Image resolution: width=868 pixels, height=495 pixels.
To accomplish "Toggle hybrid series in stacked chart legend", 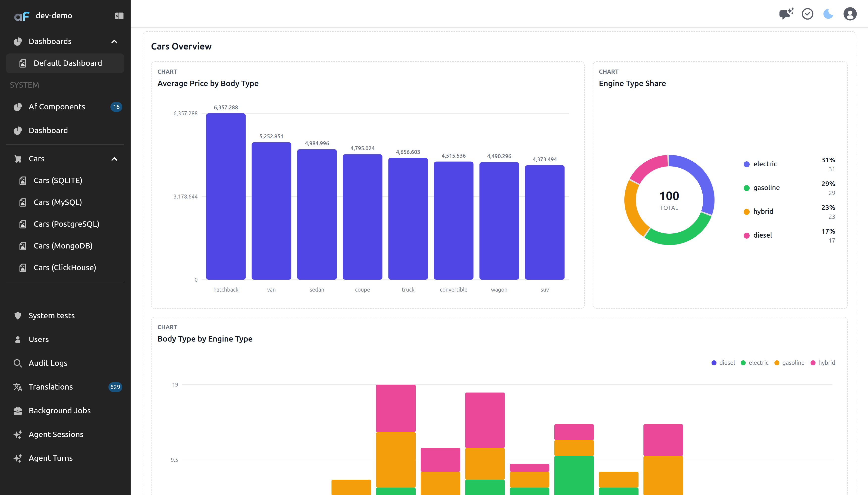I will click(x=823, y=363).
